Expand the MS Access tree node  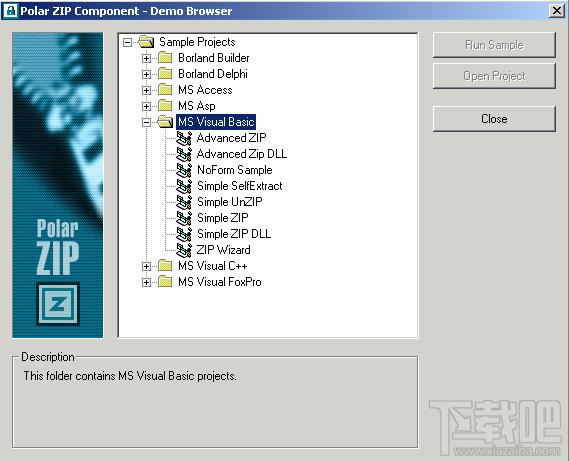[x=146, y=90]
